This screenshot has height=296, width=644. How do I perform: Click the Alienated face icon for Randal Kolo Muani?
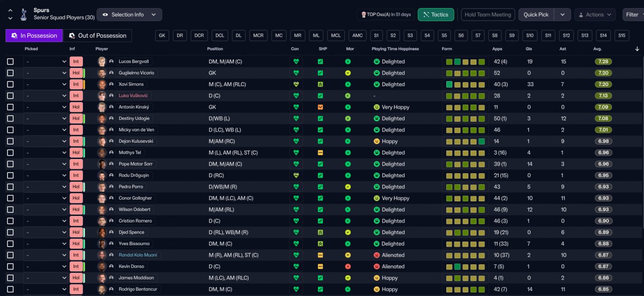click(x=376, y=255)
